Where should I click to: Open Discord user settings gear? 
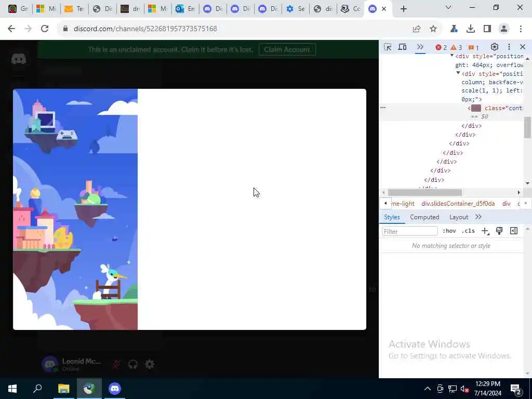pyautogui.click(x=150, y=364)
